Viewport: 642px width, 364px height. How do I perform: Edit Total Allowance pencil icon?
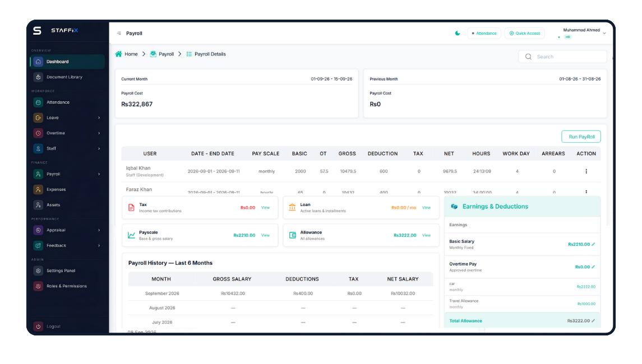593,321
